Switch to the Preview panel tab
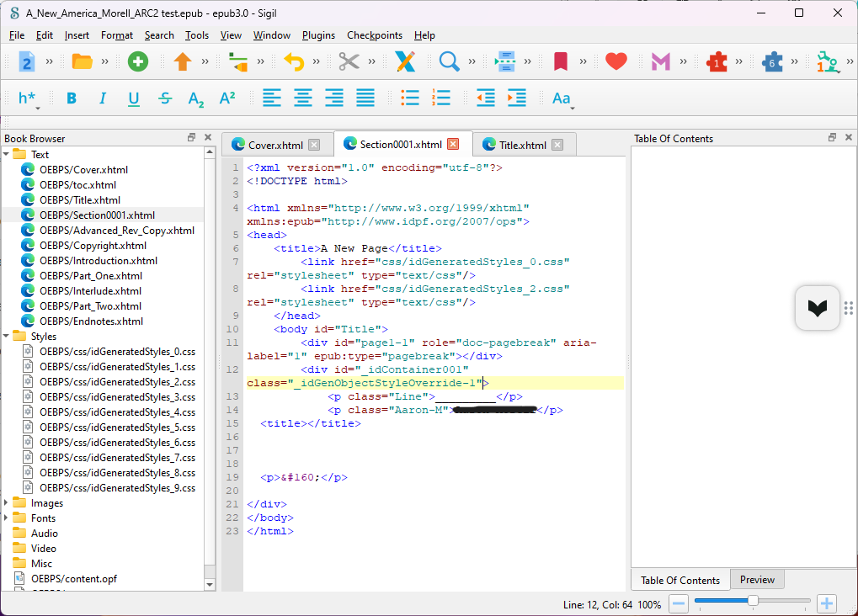This screenshot has height=616, width=858. coord(757,580)
